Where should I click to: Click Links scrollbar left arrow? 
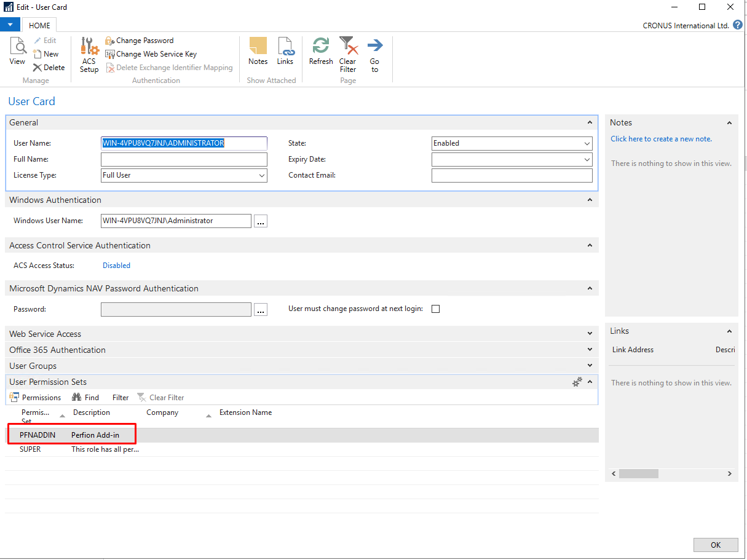click(613, 474)
